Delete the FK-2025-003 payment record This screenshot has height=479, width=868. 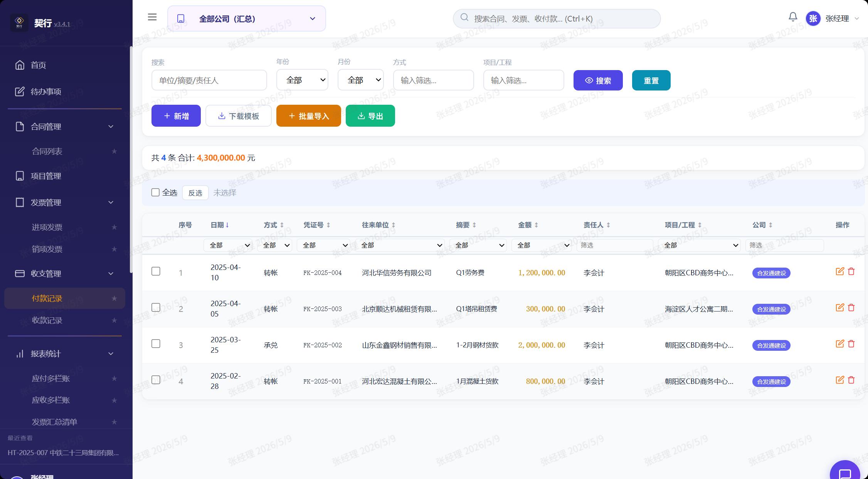coord(851,308)
